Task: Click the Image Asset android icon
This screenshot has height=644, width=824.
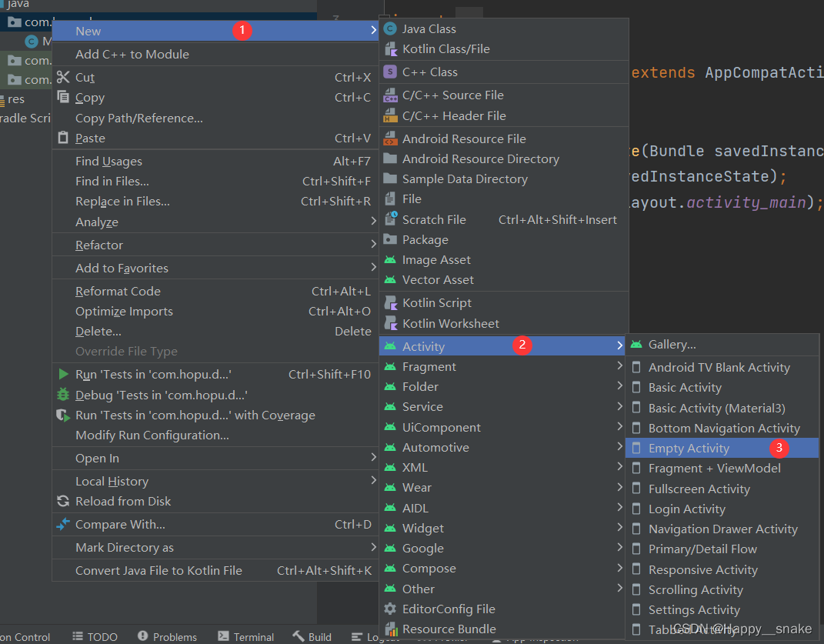Action: (x=390, y=260)
